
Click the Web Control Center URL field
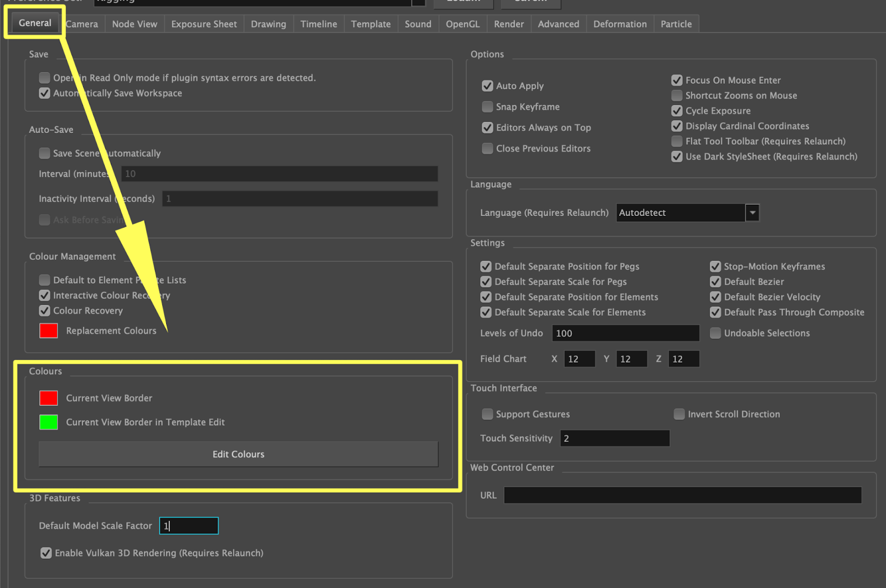tap(681, 495)
